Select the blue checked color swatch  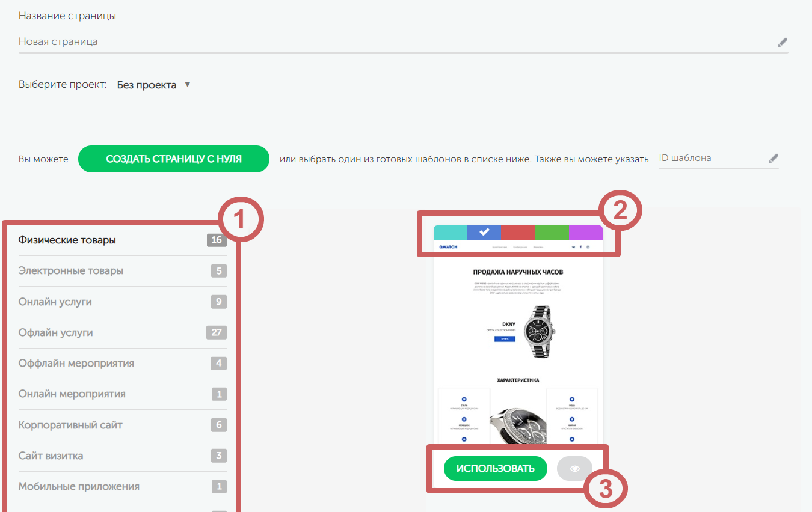point(484,233)
